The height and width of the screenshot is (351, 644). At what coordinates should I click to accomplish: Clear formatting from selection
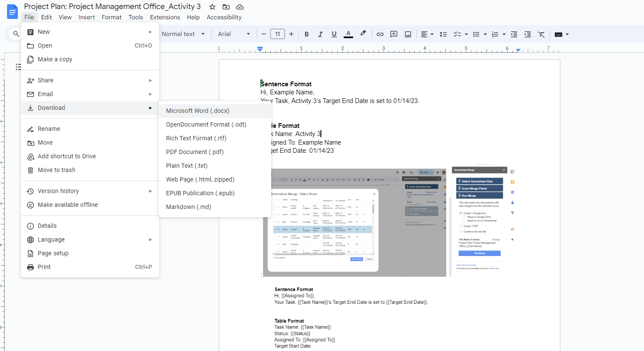[541, 34]
